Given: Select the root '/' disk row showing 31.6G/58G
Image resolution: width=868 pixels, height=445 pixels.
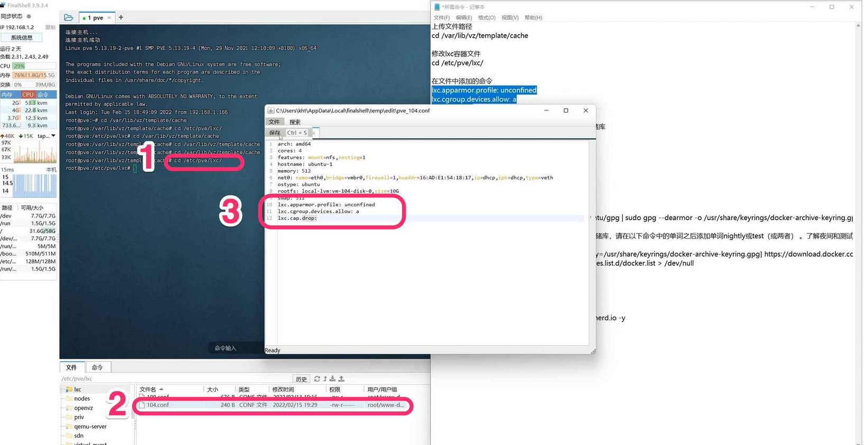Looking at the screenshot, I should pos(28,231).
